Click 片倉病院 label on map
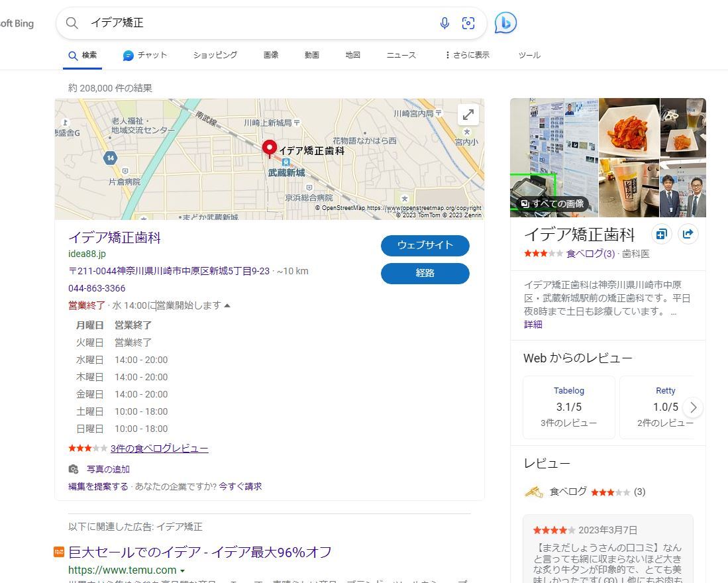 (125, 182)
